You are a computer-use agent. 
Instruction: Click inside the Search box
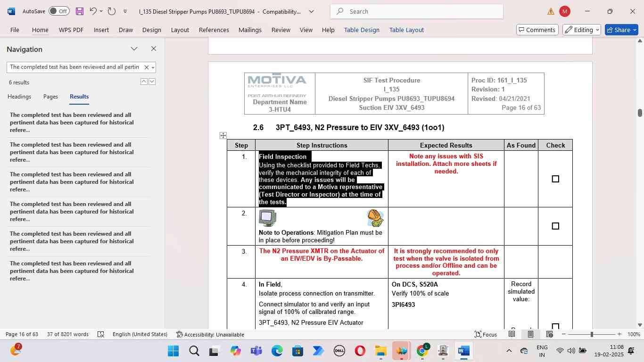[x=417, y=11]
